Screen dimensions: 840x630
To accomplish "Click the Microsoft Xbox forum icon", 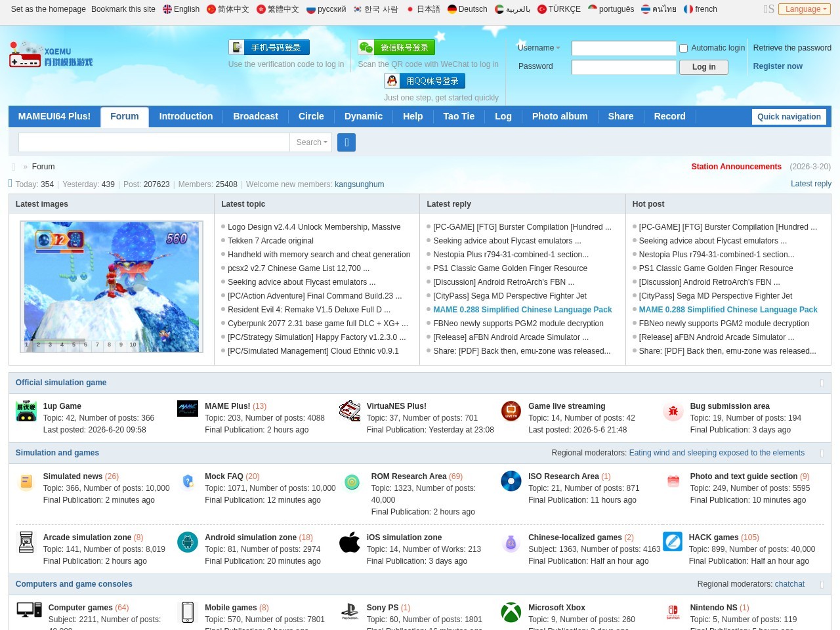I will pos(511,612).
